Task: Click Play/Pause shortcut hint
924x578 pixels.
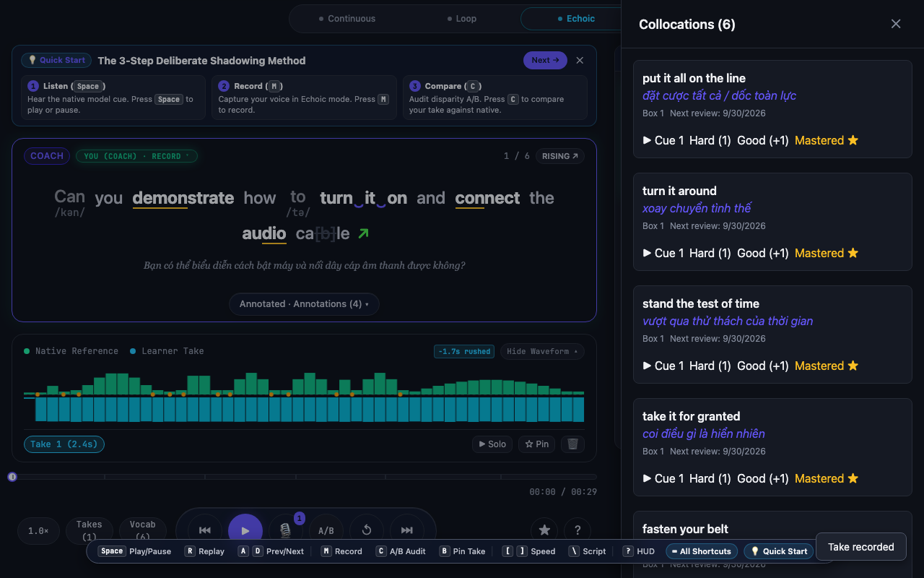Action: [x=134, y=551]
